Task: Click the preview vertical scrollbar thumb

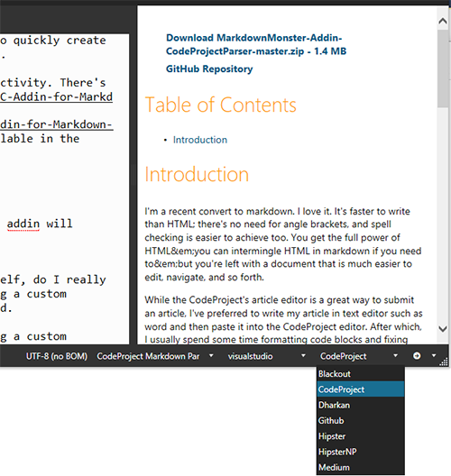Action: pos(443,69)
